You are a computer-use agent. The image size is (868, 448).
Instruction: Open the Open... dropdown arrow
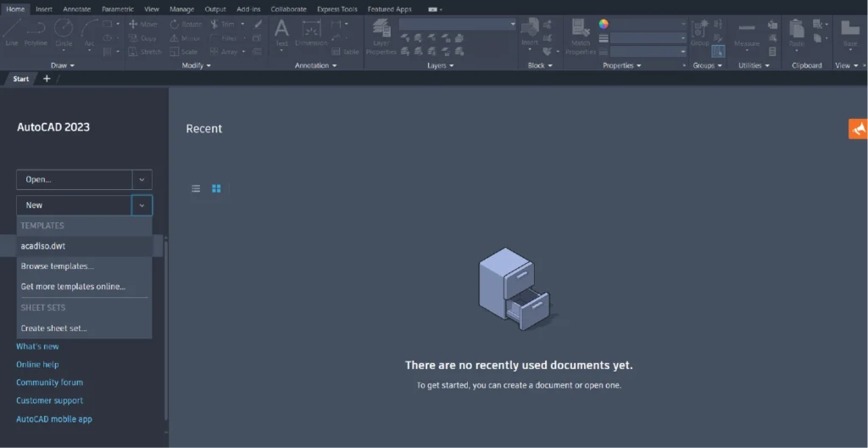(142, 180)
